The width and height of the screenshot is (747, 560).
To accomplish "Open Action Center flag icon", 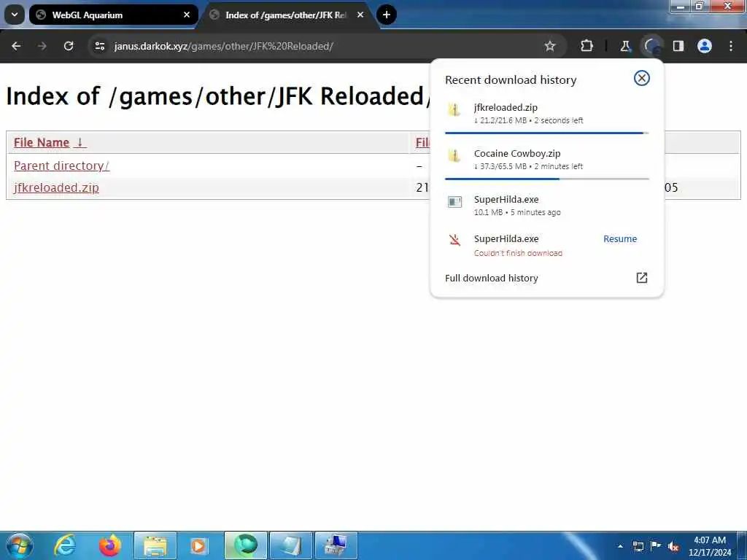I will [x=656, y=545].
